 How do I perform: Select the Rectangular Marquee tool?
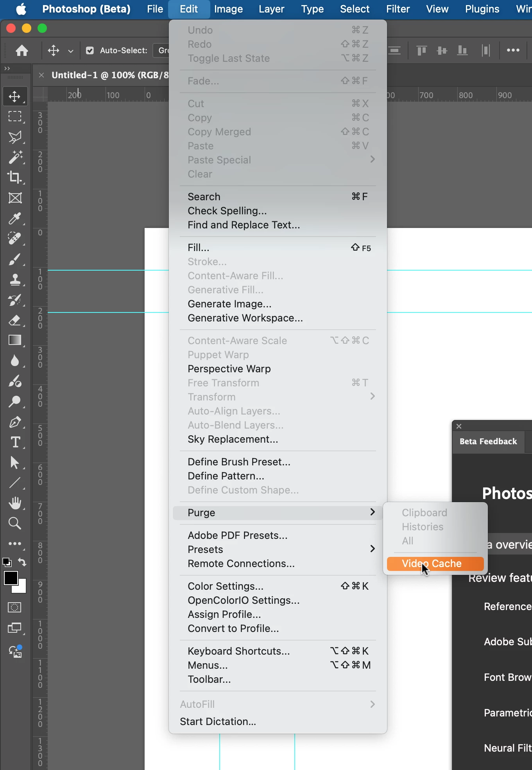[x=15, y=117]
